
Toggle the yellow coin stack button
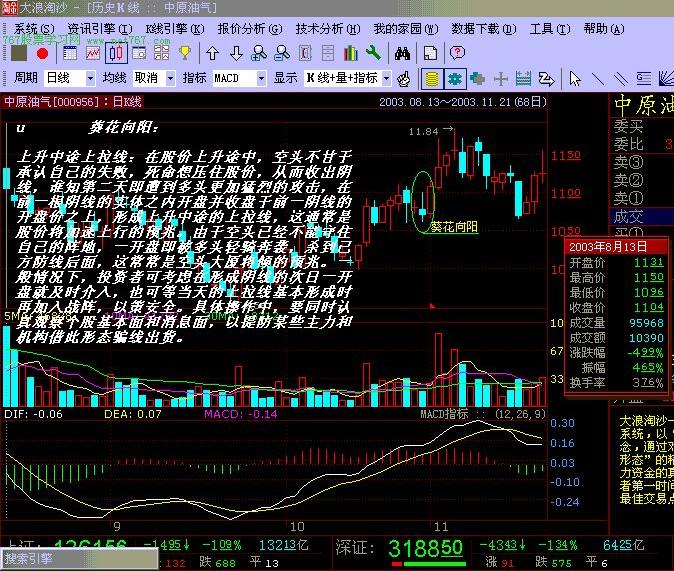pyautogui.click(x=432, y=79)
